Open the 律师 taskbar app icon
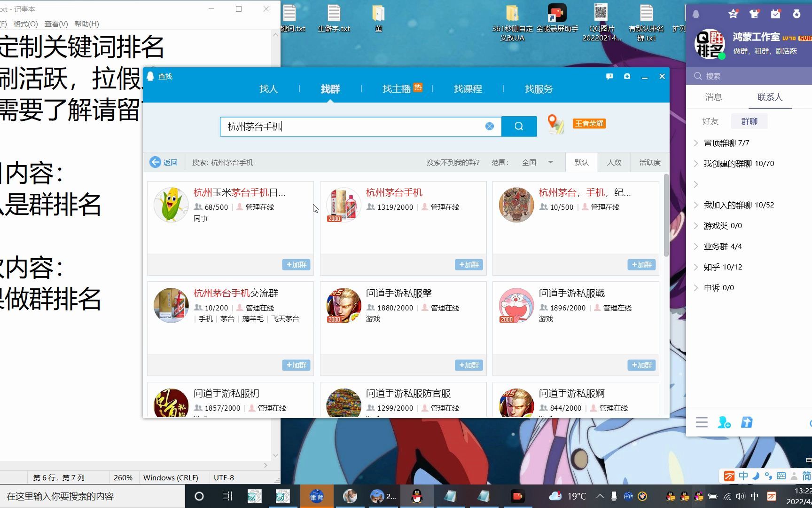The image size is (812, 508). pyautogui.click(x=317, y=496)
